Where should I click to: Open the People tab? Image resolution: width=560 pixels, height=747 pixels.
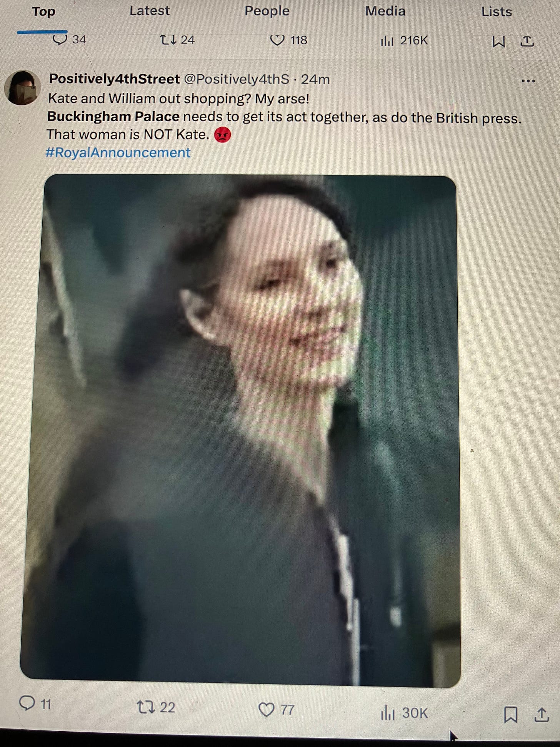pyautogui.click(x=267, y=11)
